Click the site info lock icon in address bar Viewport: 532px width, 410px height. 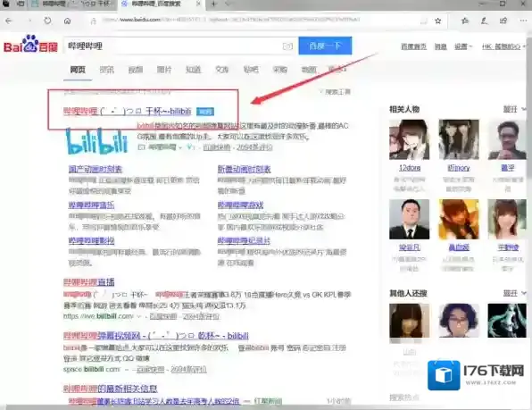pyautogui.click(x=94, y=21)
